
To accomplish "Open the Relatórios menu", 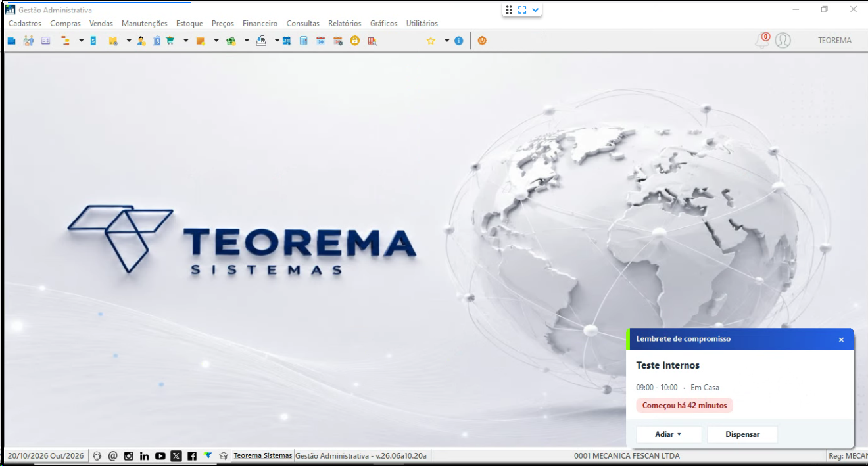I will (345, 24).
